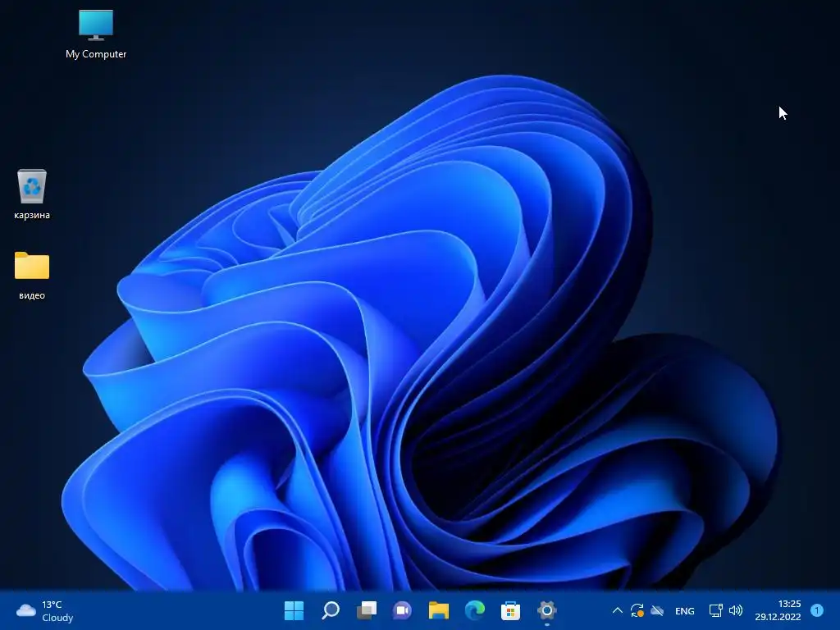
Task: Click the OneDrive cloud tray icon
Action: click(657, 610)
